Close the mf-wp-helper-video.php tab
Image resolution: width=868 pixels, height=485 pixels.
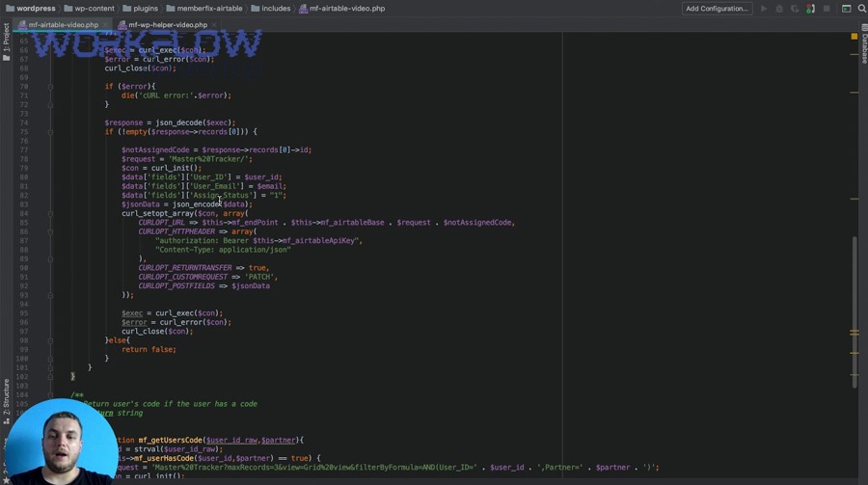[214, 25]
